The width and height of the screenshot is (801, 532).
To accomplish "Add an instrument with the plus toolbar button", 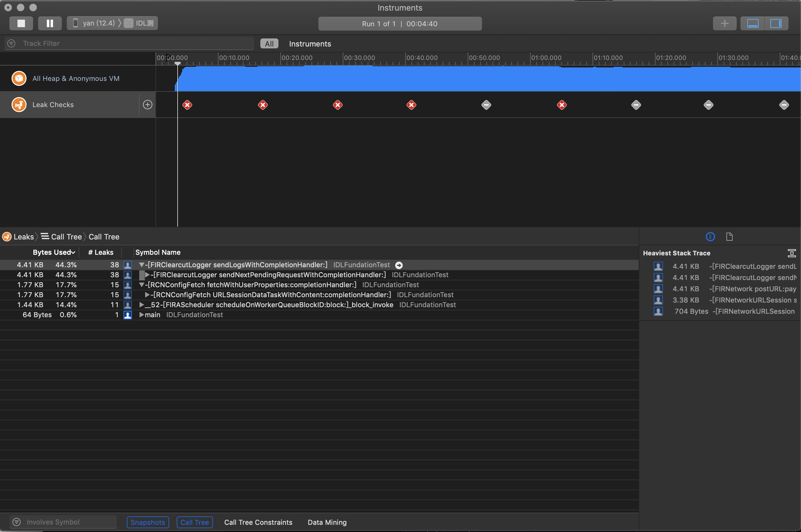I will point(724,23).
